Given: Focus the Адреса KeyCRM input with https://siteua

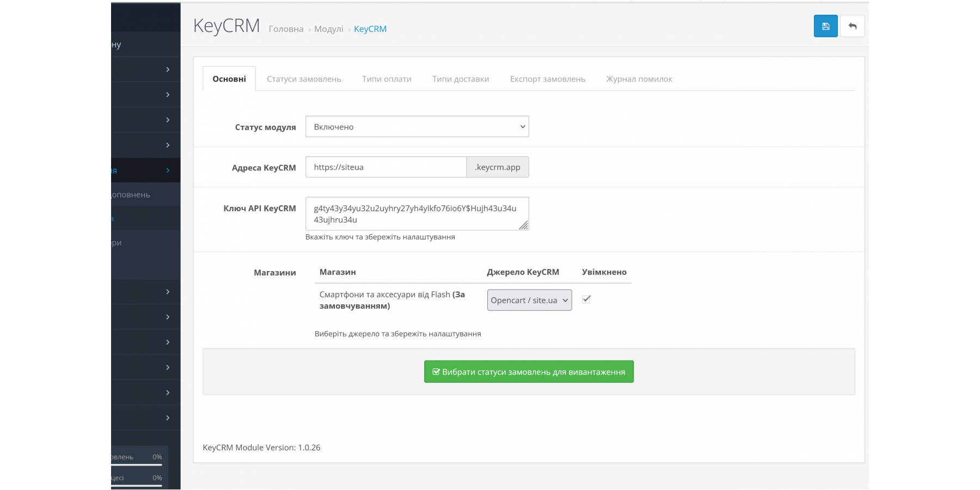Looking at the screenshot, I should click(x=386, y=167).
